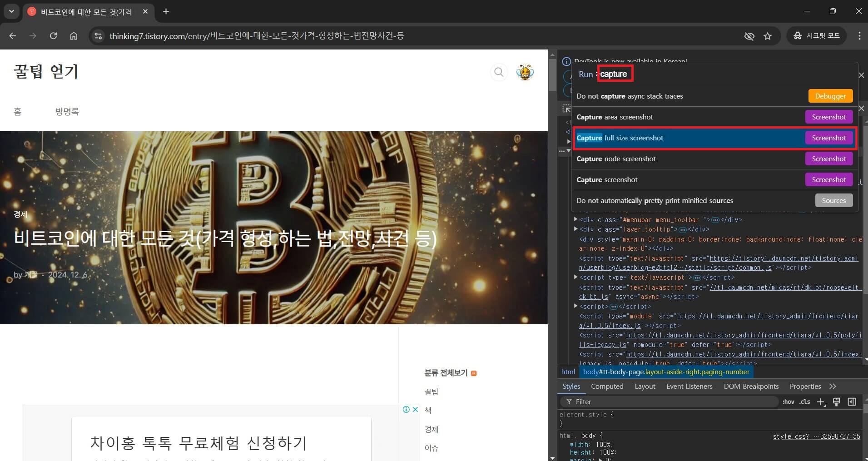Click the ad info icon
This screenshot has height=461, width=868.
point(407,409)
